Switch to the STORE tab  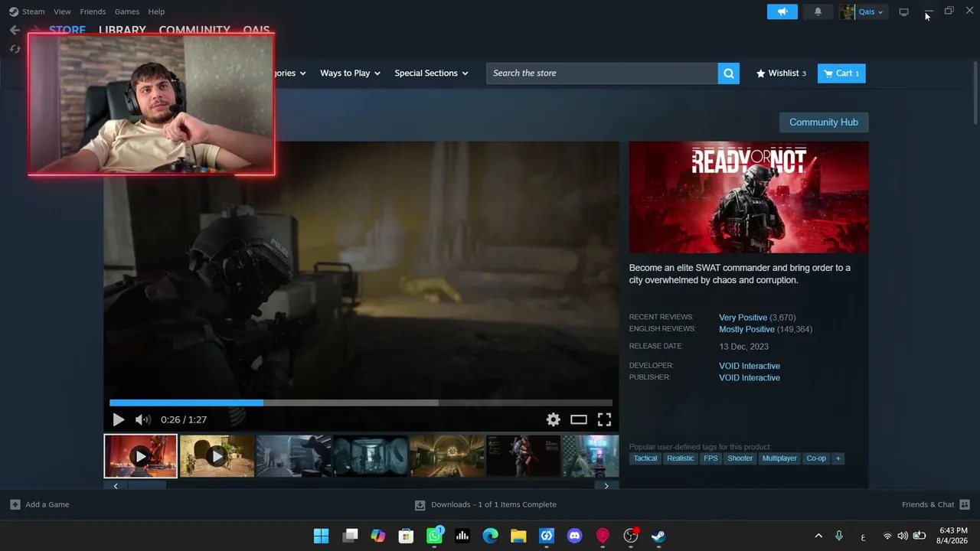click(x=67, y=30)
